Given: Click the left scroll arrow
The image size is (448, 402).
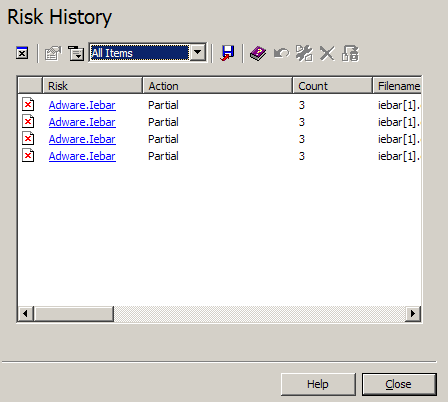Looking at the screenshot, I should 25,314.
